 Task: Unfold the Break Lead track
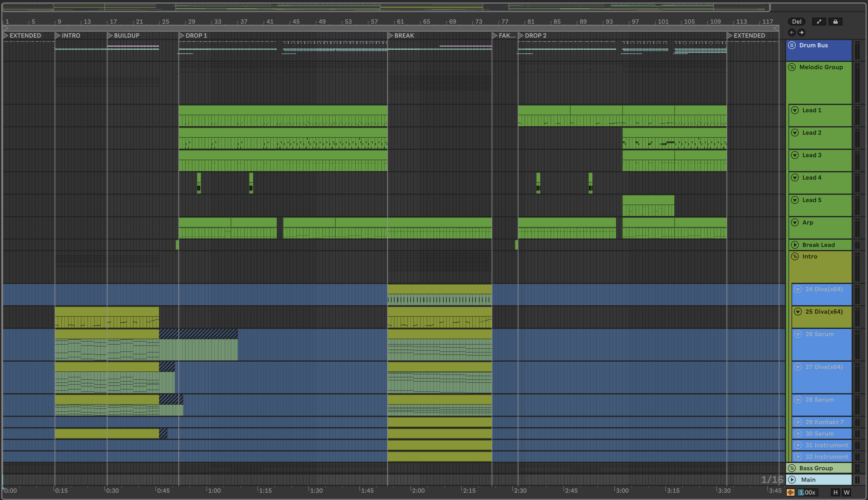(795, 245)
